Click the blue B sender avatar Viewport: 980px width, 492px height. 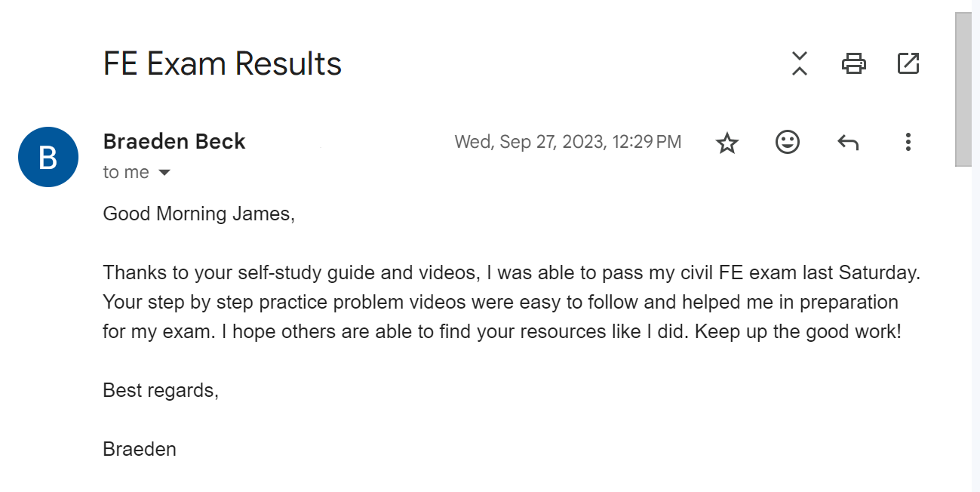click(48, 157)
